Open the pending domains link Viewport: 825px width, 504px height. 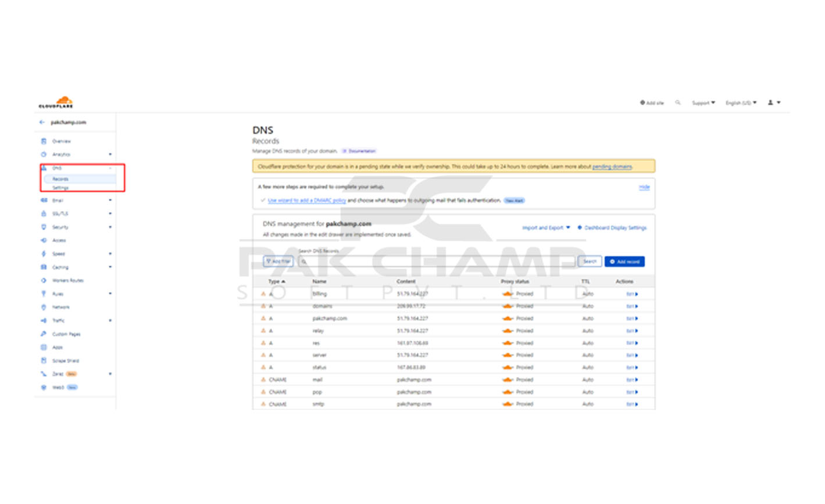612,167
